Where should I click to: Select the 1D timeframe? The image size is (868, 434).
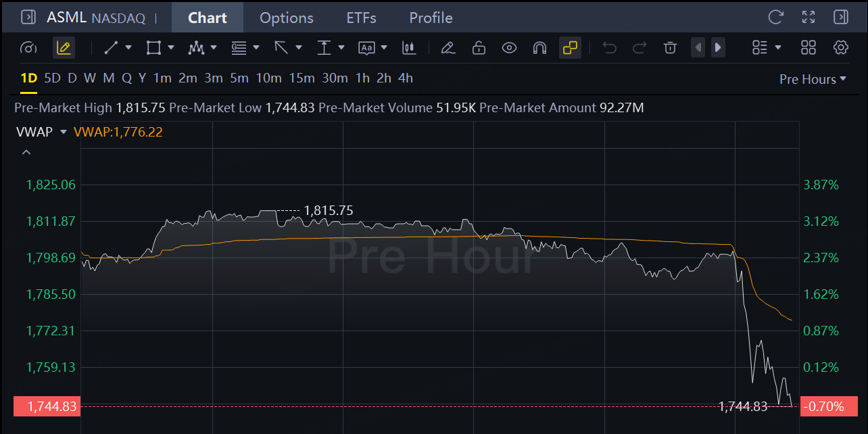(x=29, y=78)
